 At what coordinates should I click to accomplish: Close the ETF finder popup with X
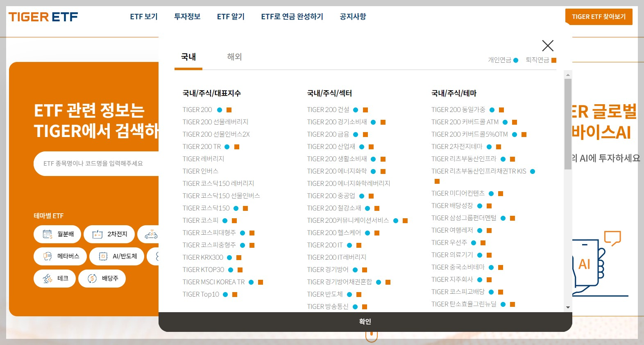(x=548, y=46)
